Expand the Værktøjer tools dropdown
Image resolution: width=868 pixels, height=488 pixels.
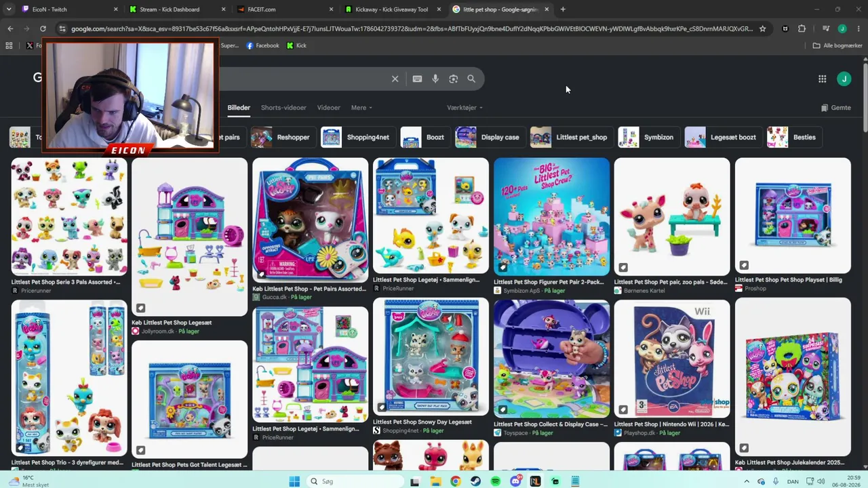tap(465, 108)
